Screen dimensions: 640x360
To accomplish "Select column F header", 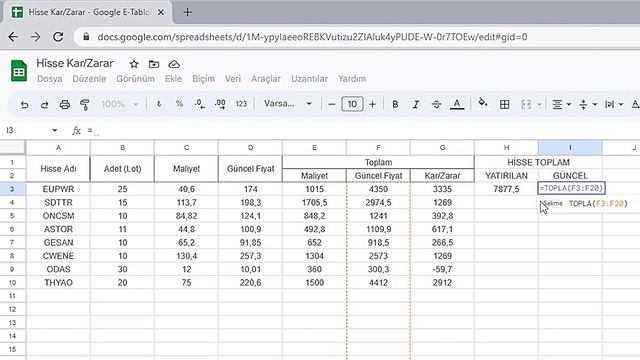I will pos(378,147).
